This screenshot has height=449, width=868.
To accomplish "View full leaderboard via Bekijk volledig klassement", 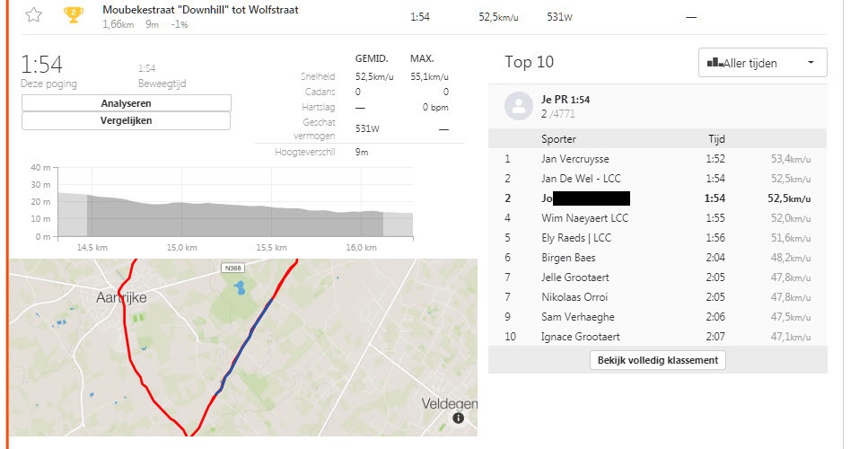I will pyautogui.click(x=658, y=360).
